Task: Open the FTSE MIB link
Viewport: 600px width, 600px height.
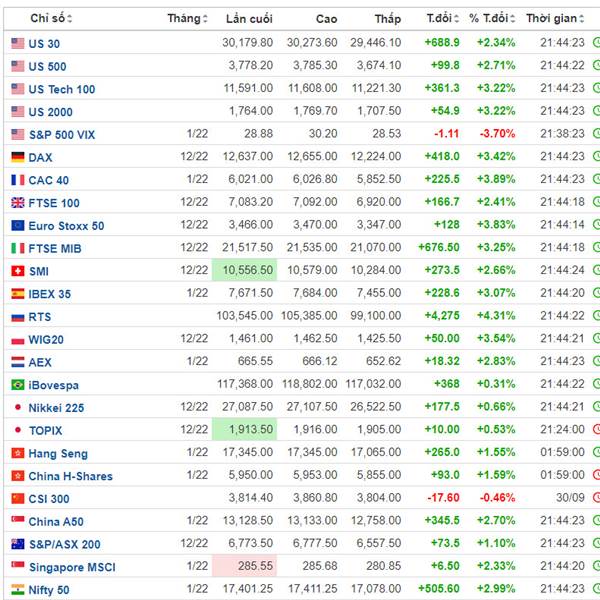Action: point(55,248)
